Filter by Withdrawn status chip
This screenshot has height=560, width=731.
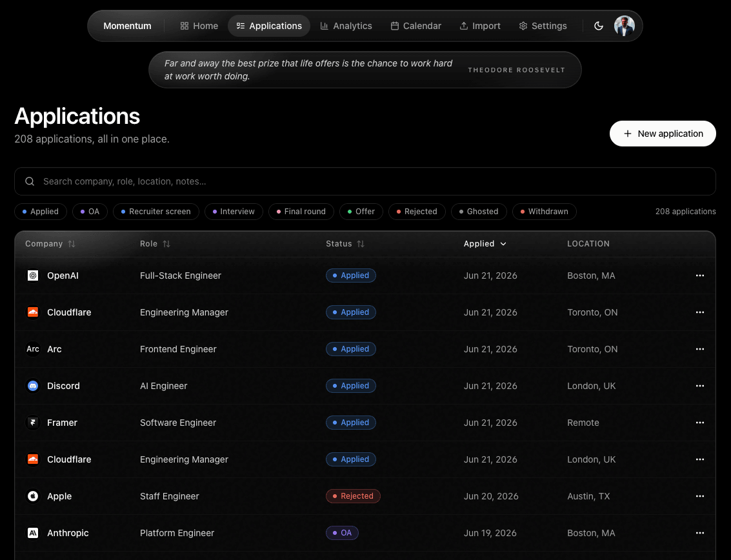pos(545,212)
